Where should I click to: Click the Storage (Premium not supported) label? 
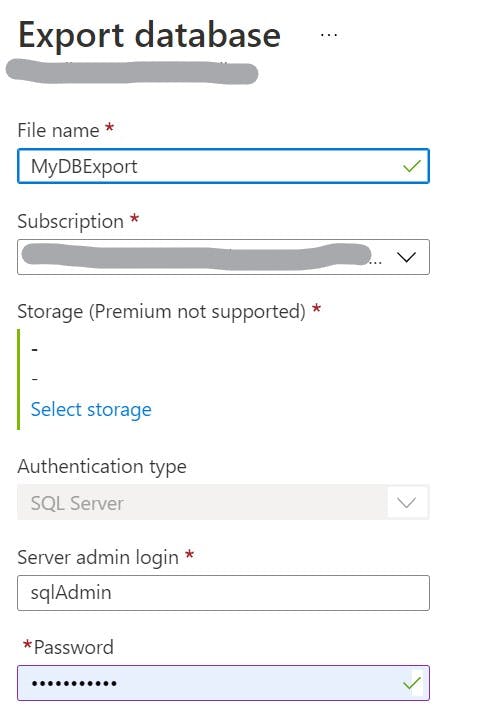[x=161, y=312]
